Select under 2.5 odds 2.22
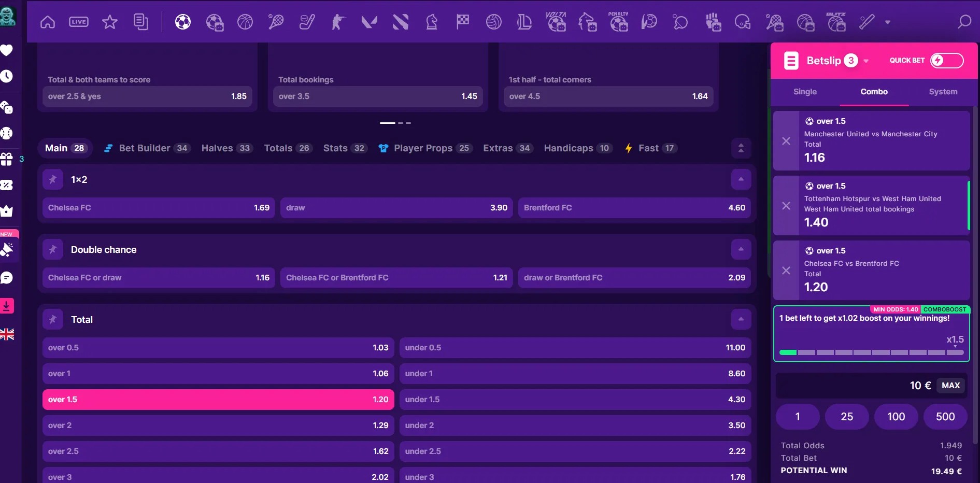 point(575,451)
